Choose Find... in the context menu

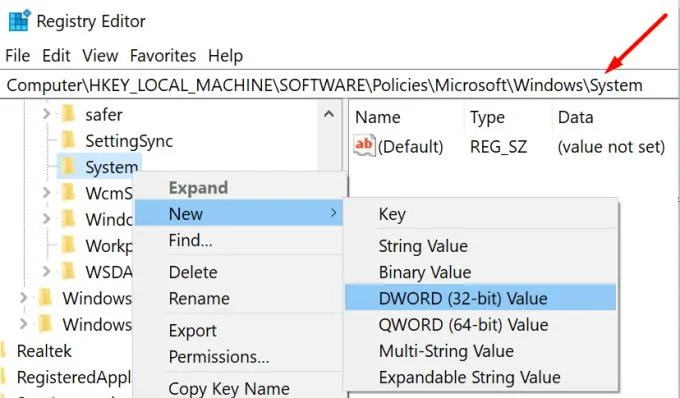tap(190, 240)
